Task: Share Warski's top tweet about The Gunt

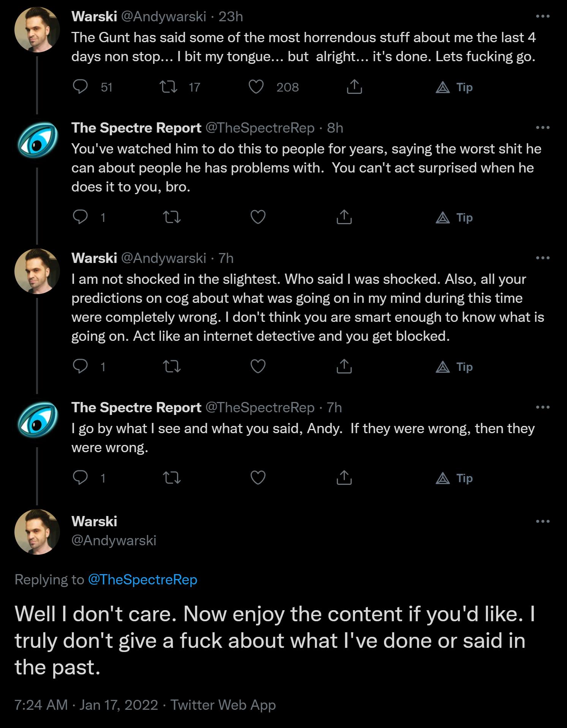Action: [354, 87]
